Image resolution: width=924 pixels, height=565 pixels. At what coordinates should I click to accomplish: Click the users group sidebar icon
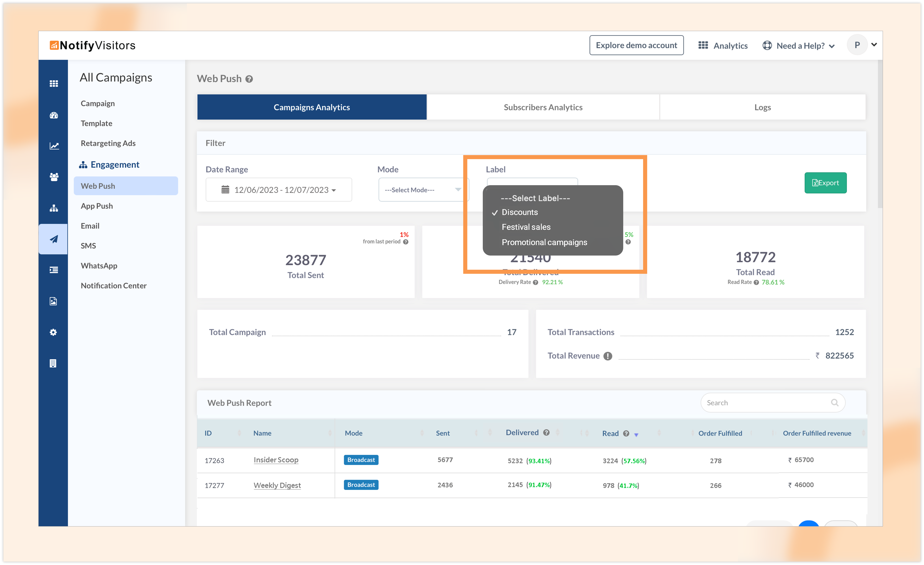coord(54,177)
